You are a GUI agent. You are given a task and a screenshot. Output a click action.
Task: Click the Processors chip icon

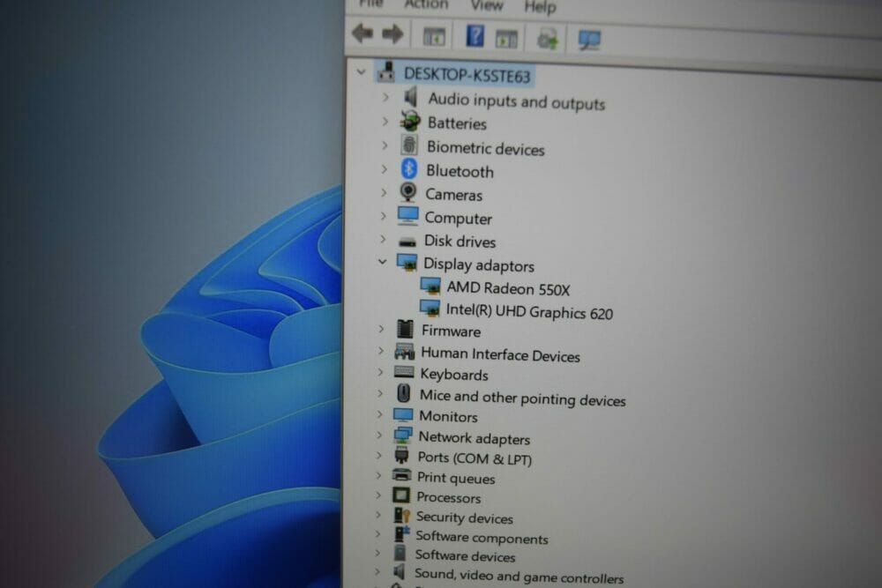click(401, 495)
